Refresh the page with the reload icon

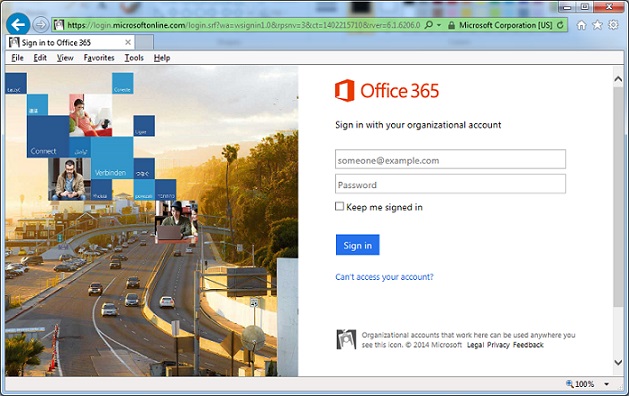560,25
